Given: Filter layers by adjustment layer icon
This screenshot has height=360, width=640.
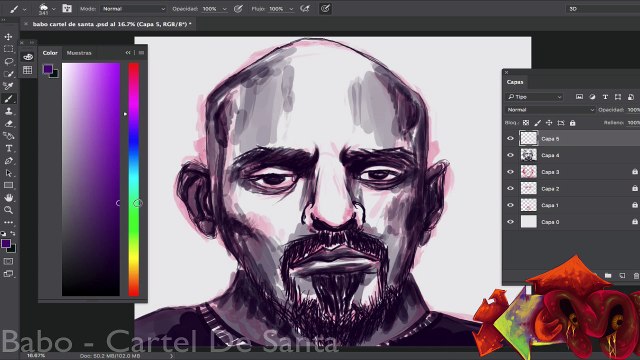Looking at the screenshot, I should click(592, 97).
